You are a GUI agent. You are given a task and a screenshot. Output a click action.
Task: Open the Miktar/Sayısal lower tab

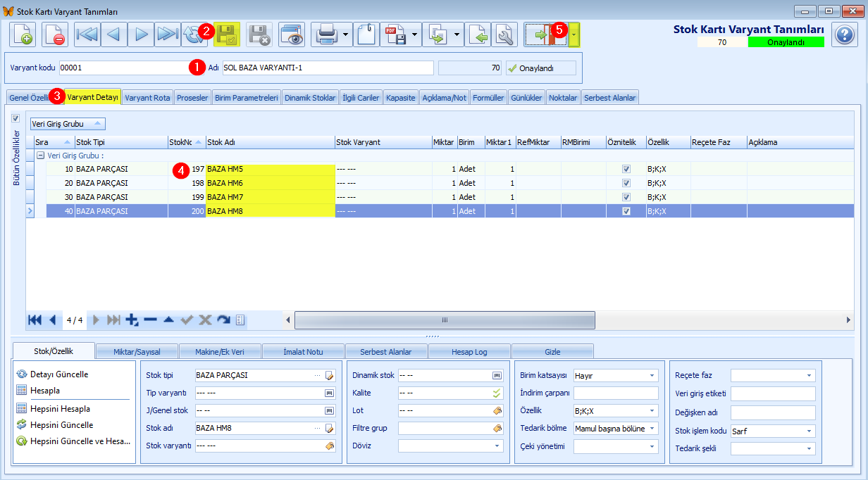pyautogui.click(x=137, y=351)
